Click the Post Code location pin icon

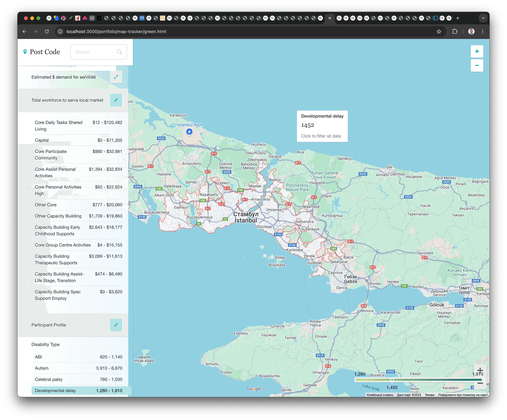pos(25,52)
